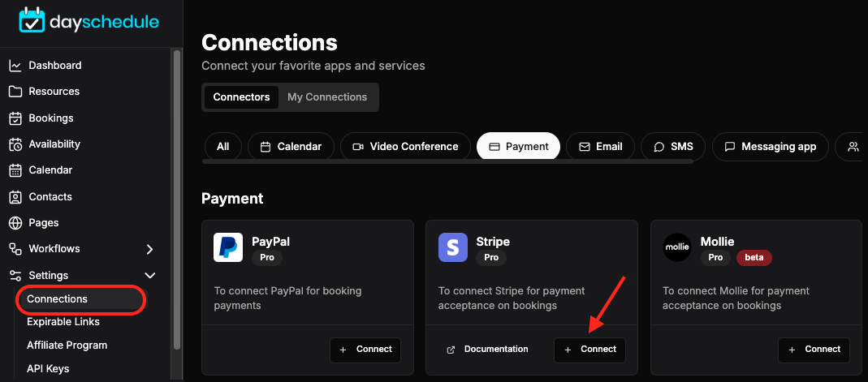Open Stripe Documentation link
868x382 pixels.
[487, 350]
